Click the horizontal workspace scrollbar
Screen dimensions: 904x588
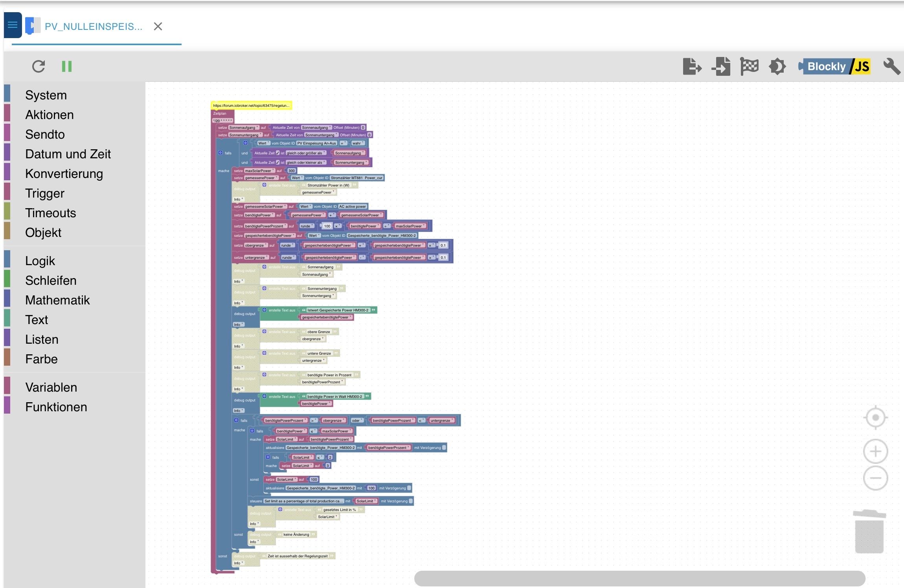(639, 578)
